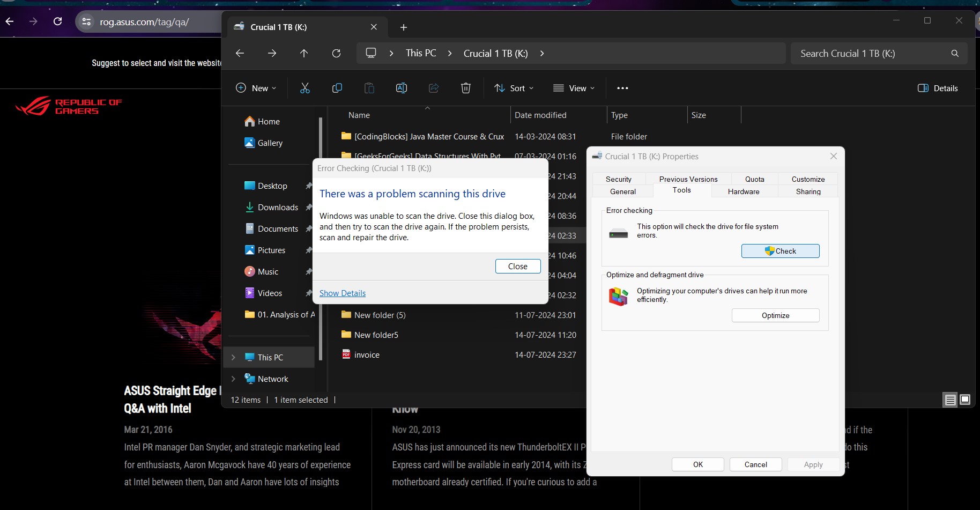Switch to the Previous Versions tab
Image resolution: width=980 pixels, height=510 pixels.
(688, 179)
